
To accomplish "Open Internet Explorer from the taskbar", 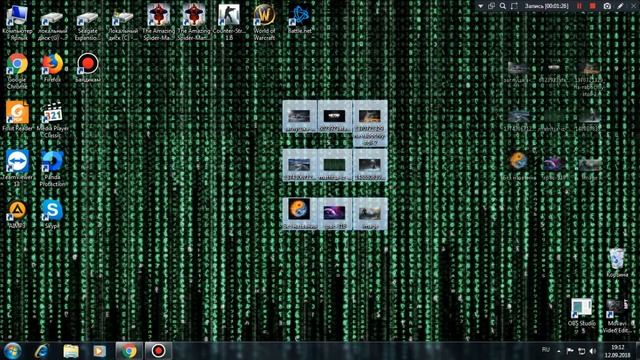I will point(42,351).
